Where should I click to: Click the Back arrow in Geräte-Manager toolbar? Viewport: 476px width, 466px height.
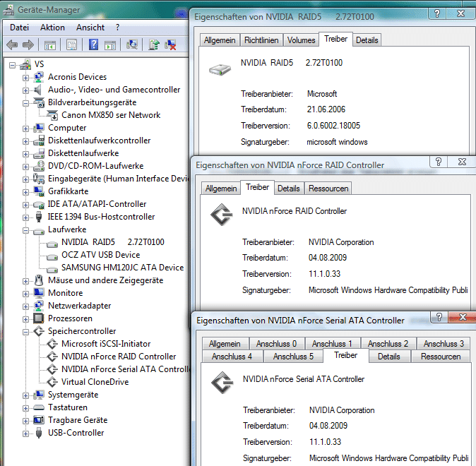point(12,45)
